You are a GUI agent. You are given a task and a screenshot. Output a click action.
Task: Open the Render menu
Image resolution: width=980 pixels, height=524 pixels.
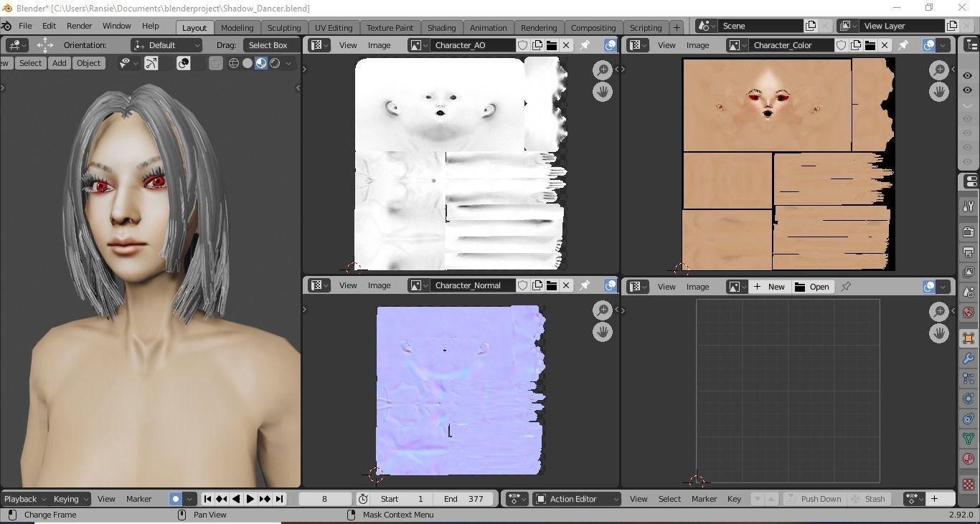tap(79, 26)
